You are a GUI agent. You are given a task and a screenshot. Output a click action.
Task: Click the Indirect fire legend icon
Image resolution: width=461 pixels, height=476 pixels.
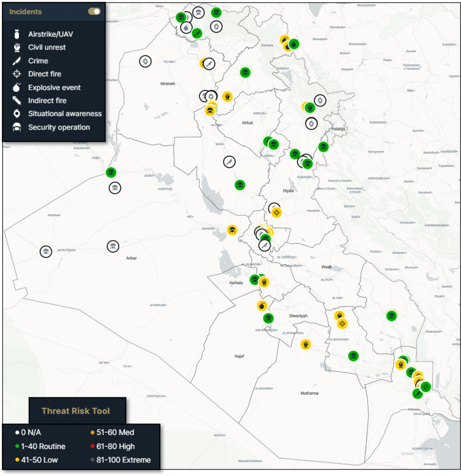coord(17,100)
